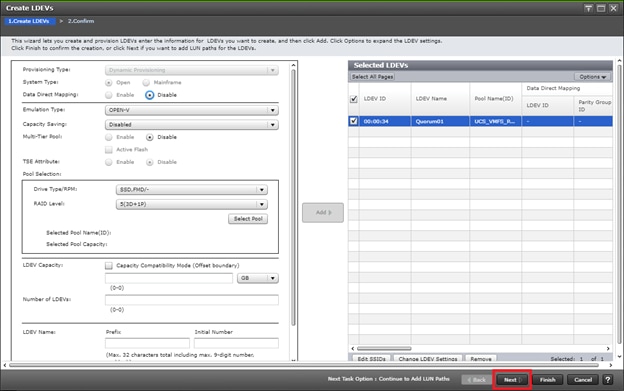Click the Select Pool button

coord(248,219)
